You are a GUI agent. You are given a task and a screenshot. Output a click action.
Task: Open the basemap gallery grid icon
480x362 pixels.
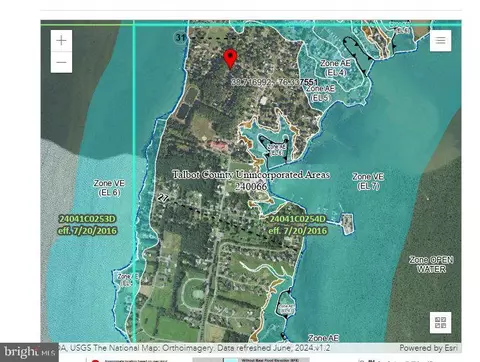(440, 322)
